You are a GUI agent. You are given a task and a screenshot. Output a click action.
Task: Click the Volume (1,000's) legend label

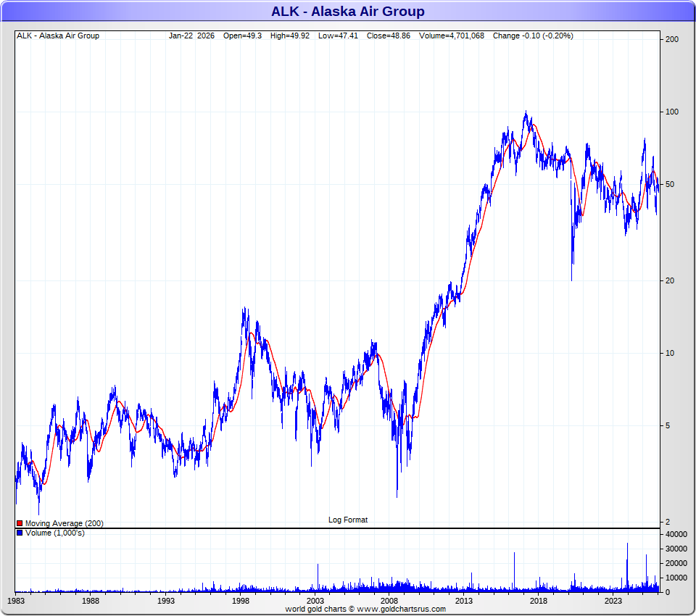54,533
